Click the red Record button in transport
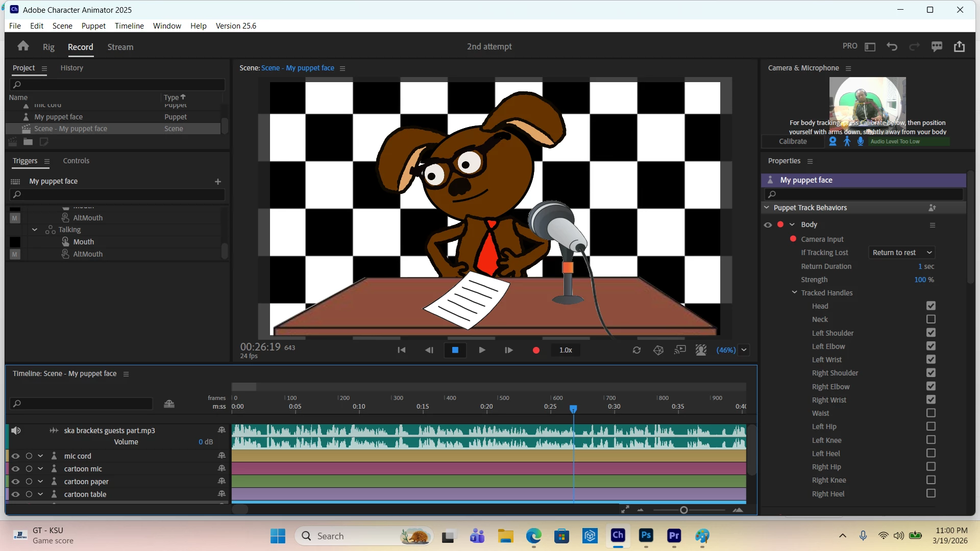Screen dimensions: 980x551 [536, 350]
